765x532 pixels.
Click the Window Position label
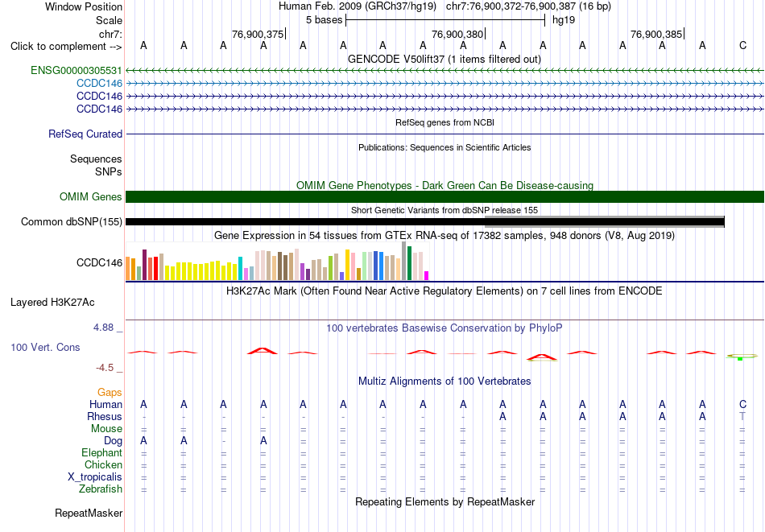(x=84, y=6)
